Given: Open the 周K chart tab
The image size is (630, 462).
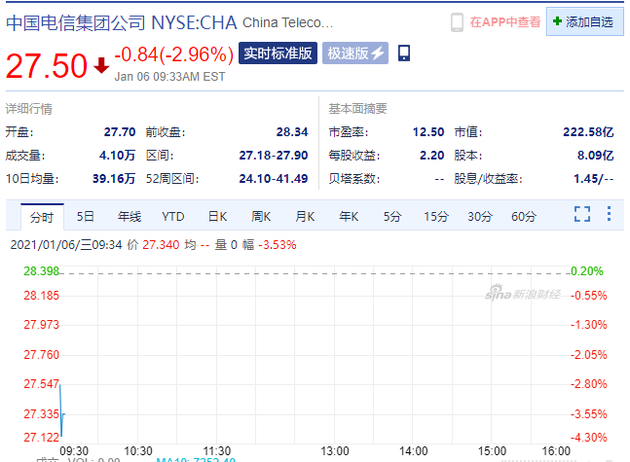Looking at the screenshot, I should pos(261,217).
